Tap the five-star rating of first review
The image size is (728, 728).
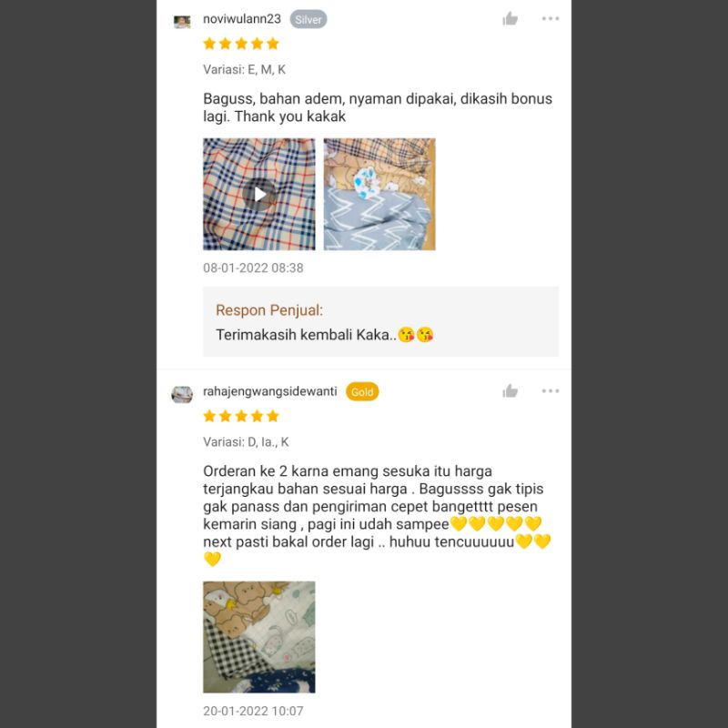[241, 44]
